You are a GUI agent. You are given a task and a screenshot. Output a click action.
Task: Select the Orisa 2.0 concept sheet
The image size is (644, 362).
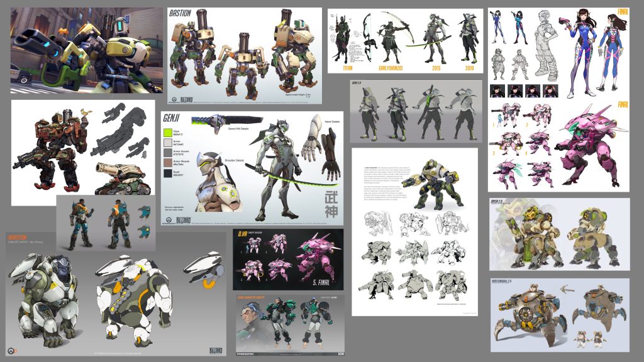pos(559,234)
